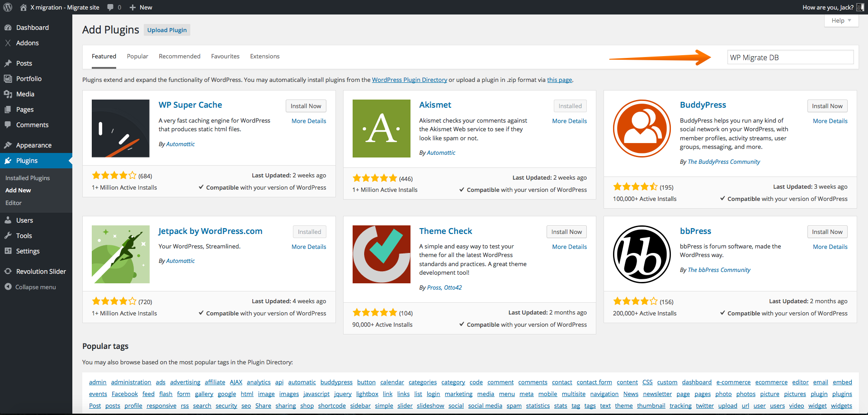The height and width of the screenshot is (415, 868).
Task: Switch to the Favourites tab
Action: coord(225,57)
